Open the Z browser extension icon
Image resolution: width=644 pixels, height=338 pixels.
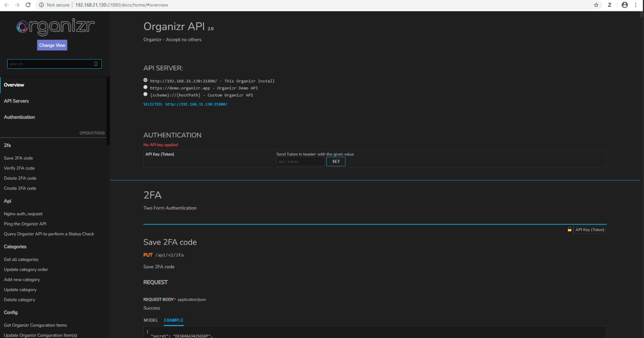610,5
